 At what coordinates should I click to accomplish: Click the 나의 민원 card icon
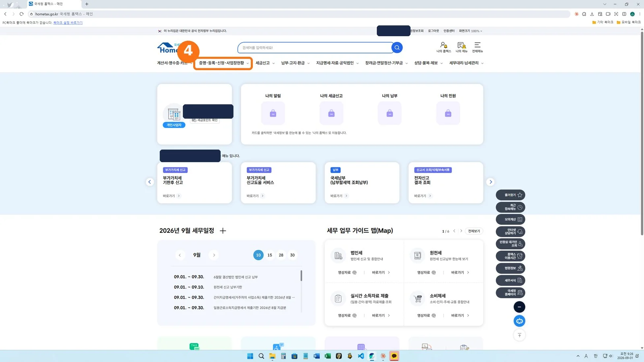click(x=448, y=113)
